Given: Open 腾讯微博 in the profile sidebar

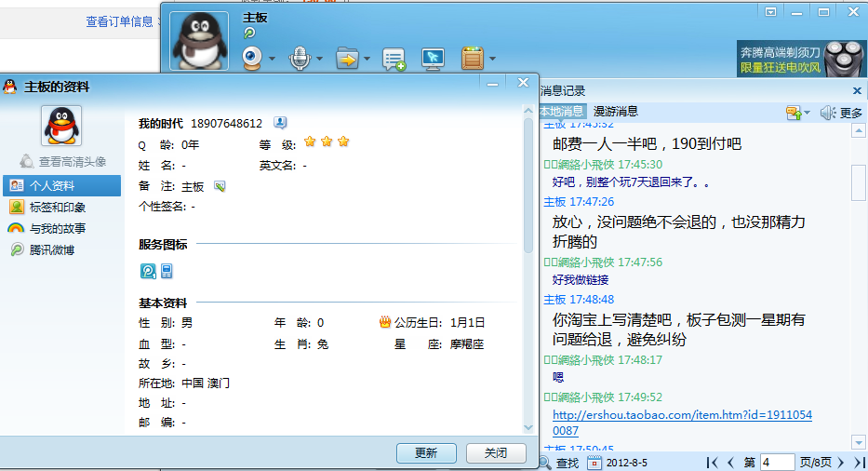Looking at the screenshot, I should tap(51, 249).
